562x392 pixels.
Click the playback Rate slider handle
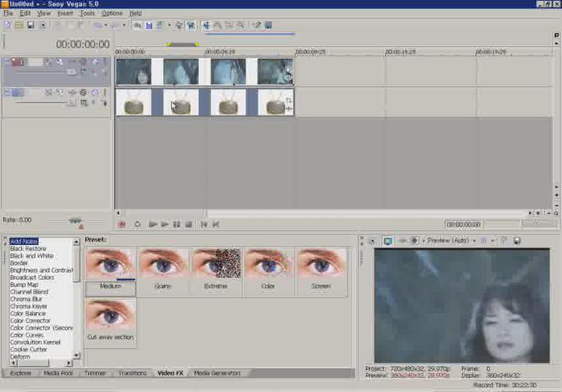tap(75, 220)
